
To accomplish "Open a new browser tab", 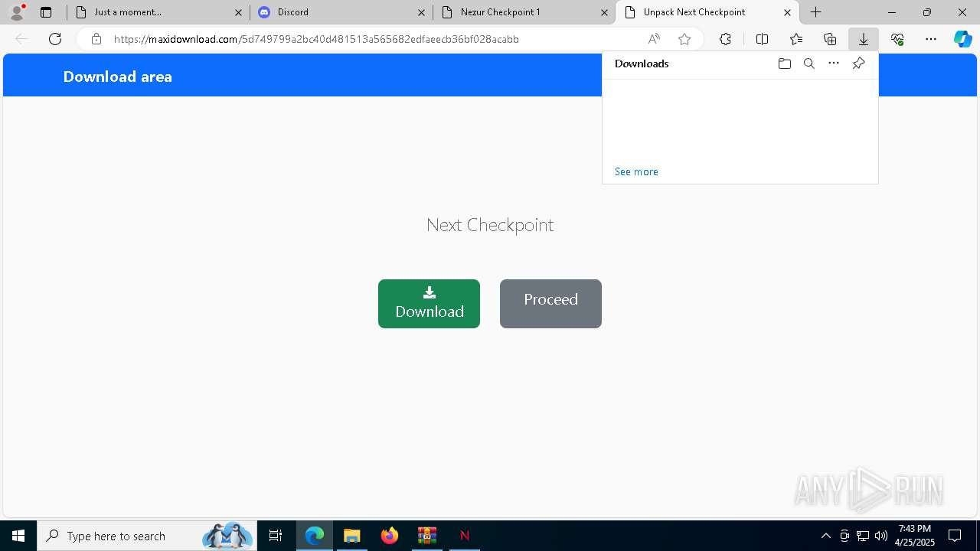I will point(816,12).
